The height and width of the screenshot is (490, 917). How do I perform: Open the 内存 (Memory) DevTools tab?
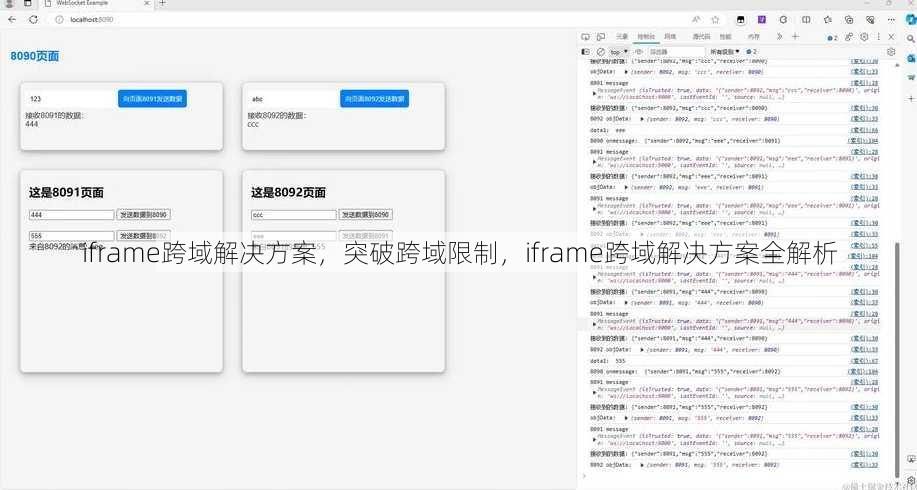coord(754,37)
